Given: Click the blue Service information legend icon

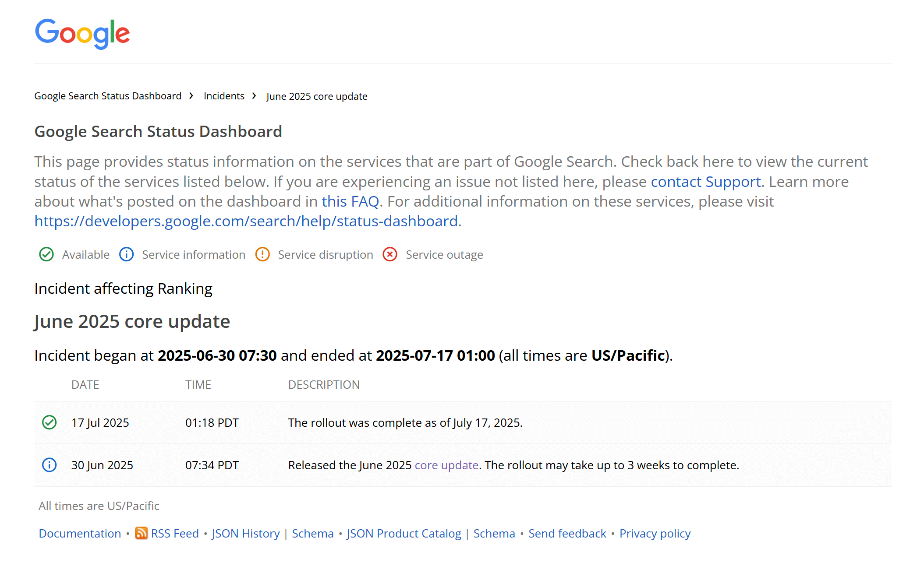Looking at the screenshot, I should click(127, 254).
